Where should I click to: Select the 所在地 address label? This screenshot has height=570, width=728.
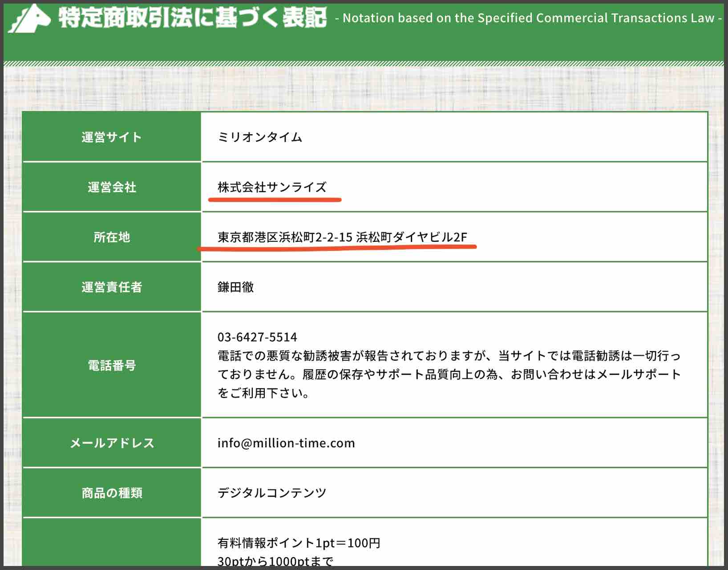111,237
